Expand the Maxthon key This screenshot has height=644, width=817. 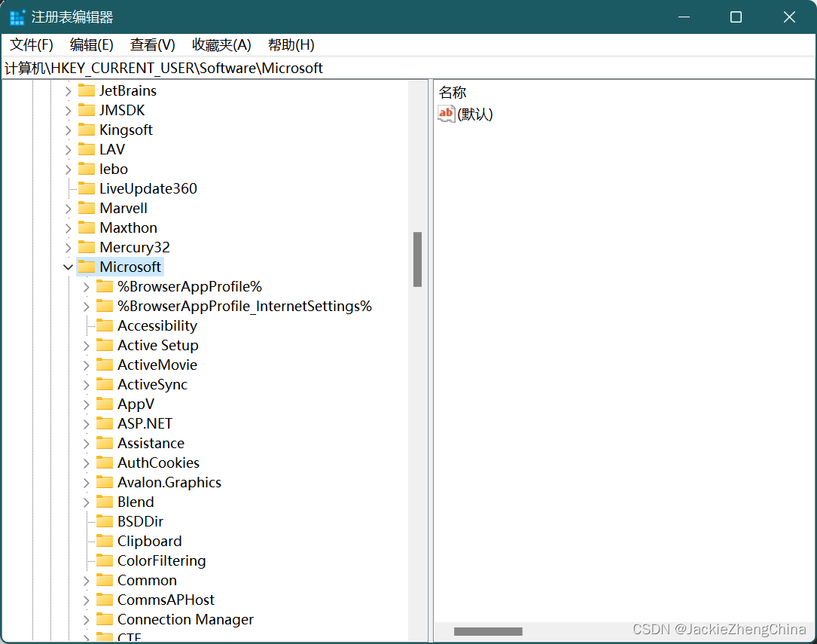pos(69,228)
